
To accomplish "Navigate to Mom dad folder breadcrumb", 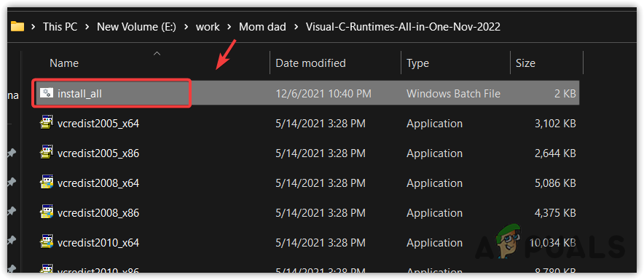I will tap(262, 27).
